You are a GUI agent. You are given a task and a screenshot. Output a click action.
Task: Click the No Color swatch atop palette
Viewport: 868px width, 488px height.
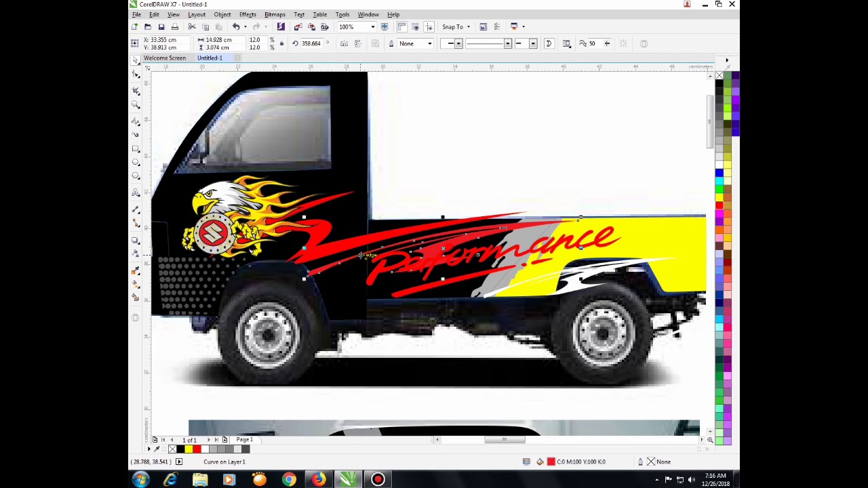(719, 75)
